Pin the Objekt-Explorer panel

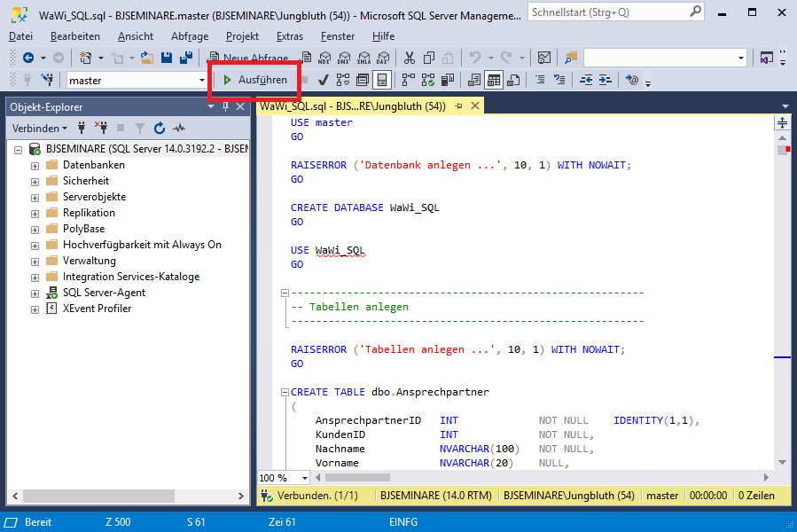(x=225, y=106)
